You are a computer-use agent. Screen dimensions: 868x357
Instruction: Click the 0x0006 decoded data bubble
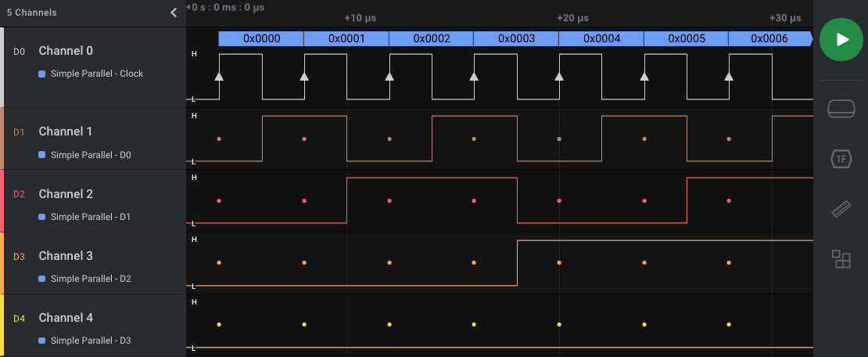pyautogui.click(x=769, y=38)
